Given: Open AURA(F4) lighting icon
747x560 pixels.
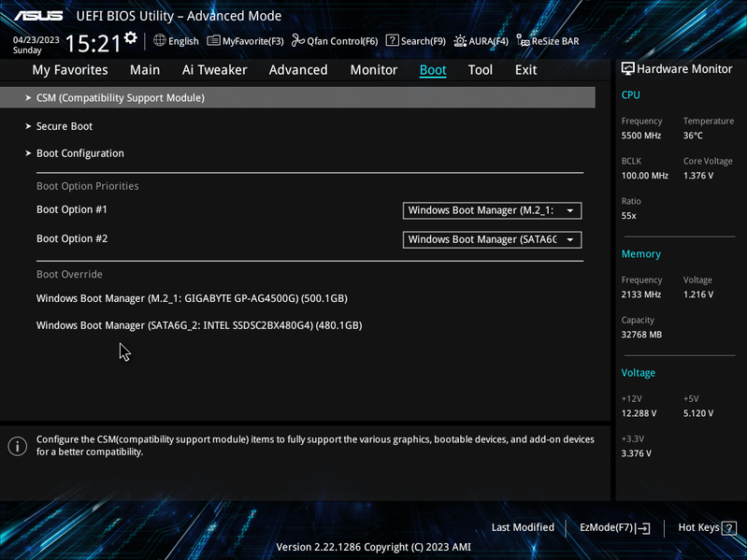Looking at the screenshot, I should point(460,41).
